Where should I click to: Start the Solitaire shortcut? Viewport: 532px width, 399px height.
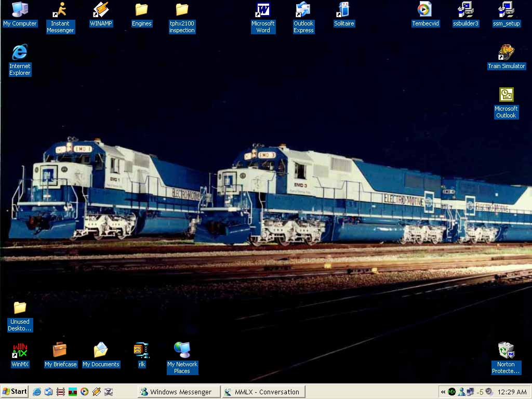coord(344,14)
